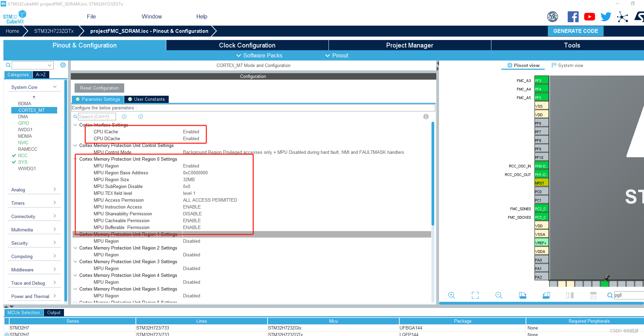Open the Output tab
Viewport: 644px width, 336px height.
click(x=54, y=312)
